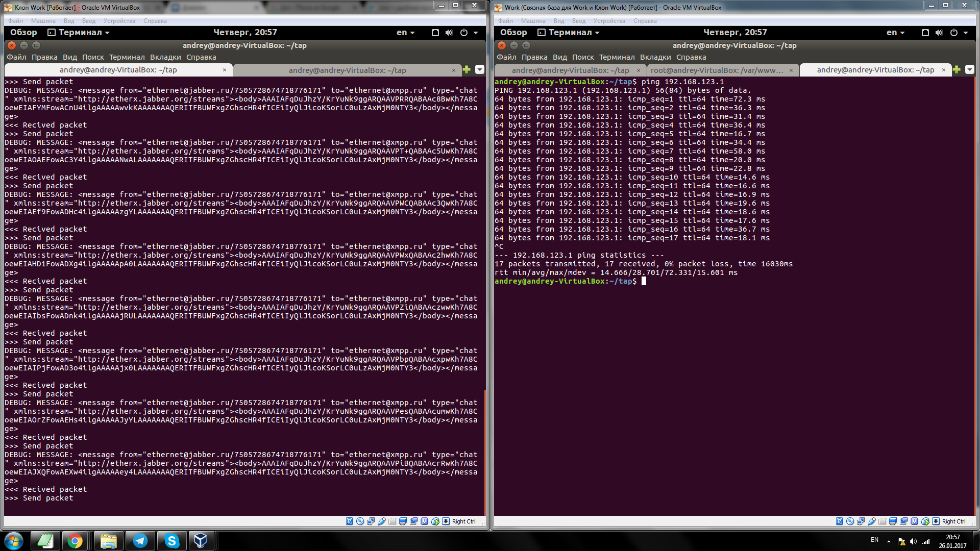Screen dimensions: 980x551
Task: Open Машина menu in left VirtualBox window
Action: point(43,21)
